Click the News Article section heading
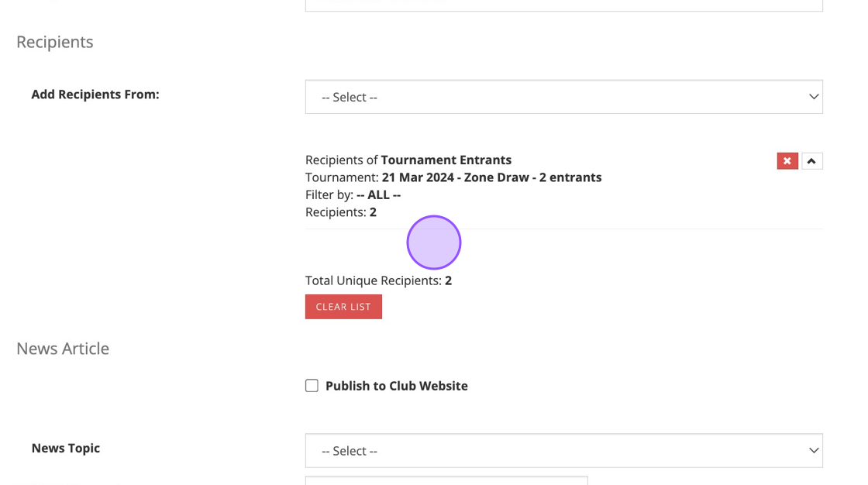Image resolution: width=868 pixels, height=485 pixels. (63, 349)
